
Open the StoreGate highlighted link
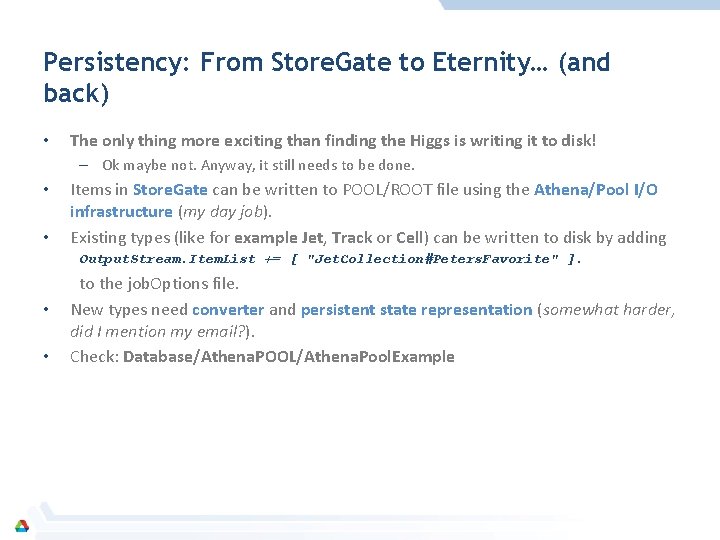tap(170, 190)
